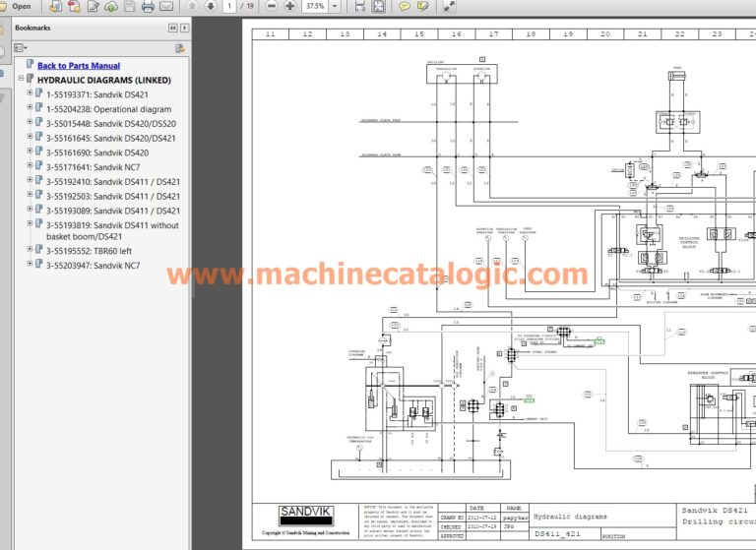Screen dimensions: 756x550
Task: Select the 1-55204238: Operational diagram bookmark
Action: point(108,109)
